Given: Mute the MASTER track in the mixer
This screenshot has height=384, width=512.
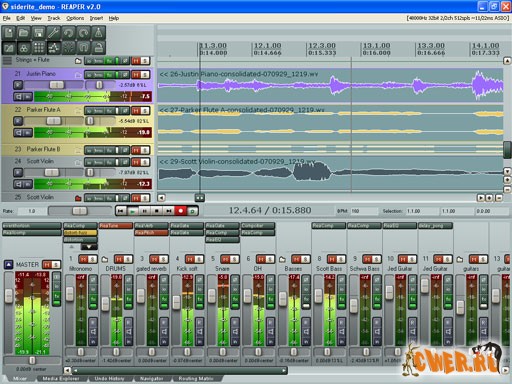Looking at the screenshot, I should pos(47,265).
